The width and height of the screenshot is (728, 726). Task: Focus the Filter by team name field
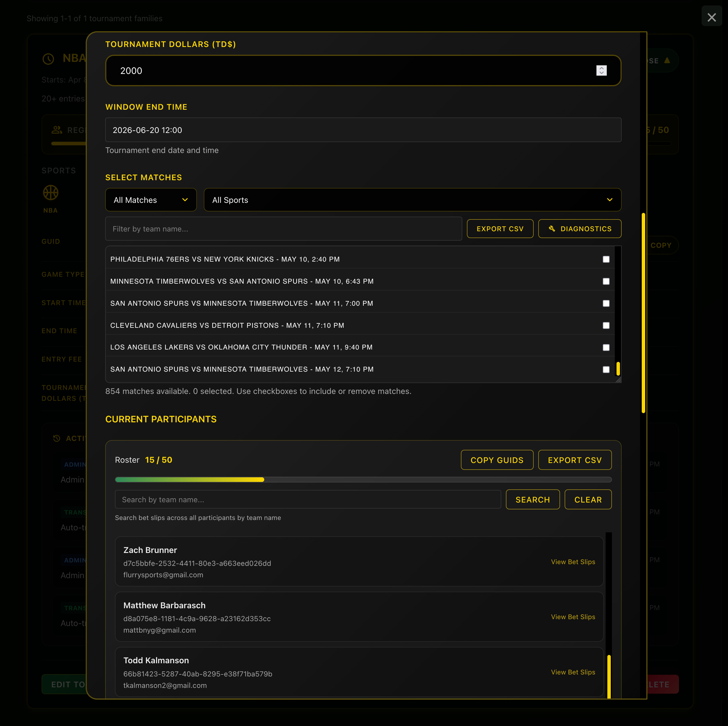click(284, 229)
